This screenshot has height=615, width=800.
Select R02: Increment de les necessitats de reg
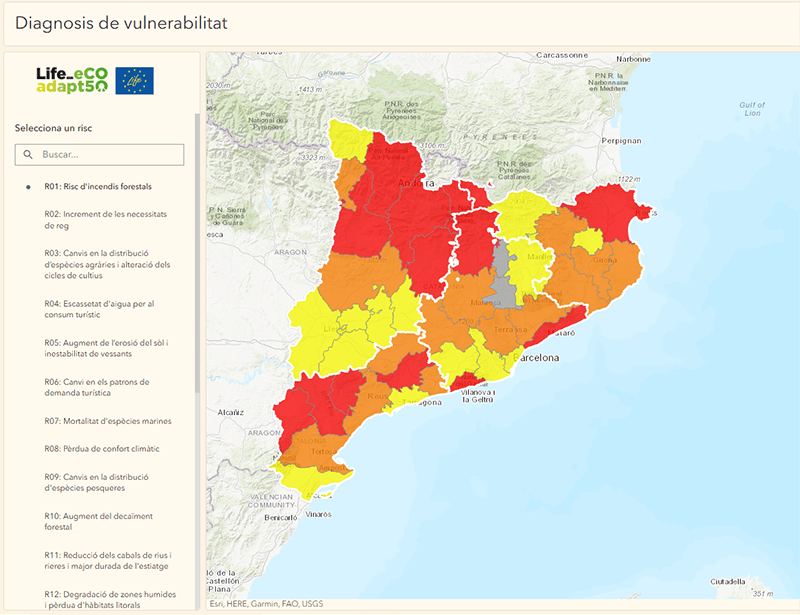(x=105, y=220)
